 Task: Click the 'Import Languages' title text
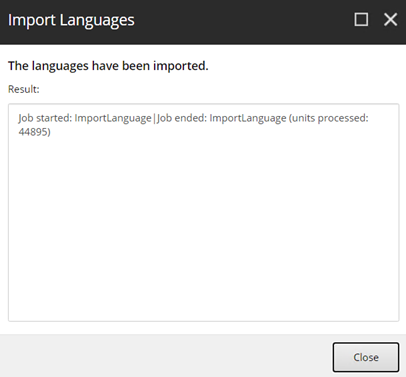[71, 20]
